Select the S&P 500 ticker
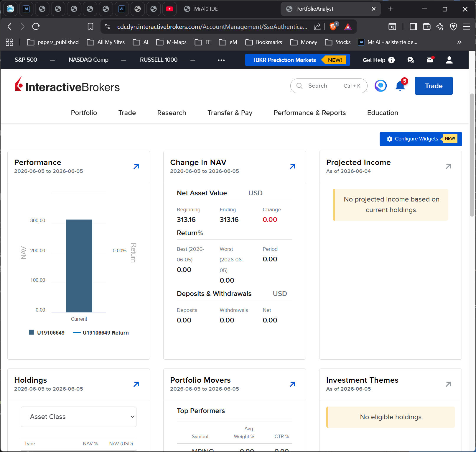The image size is (476, 452). 26,60
